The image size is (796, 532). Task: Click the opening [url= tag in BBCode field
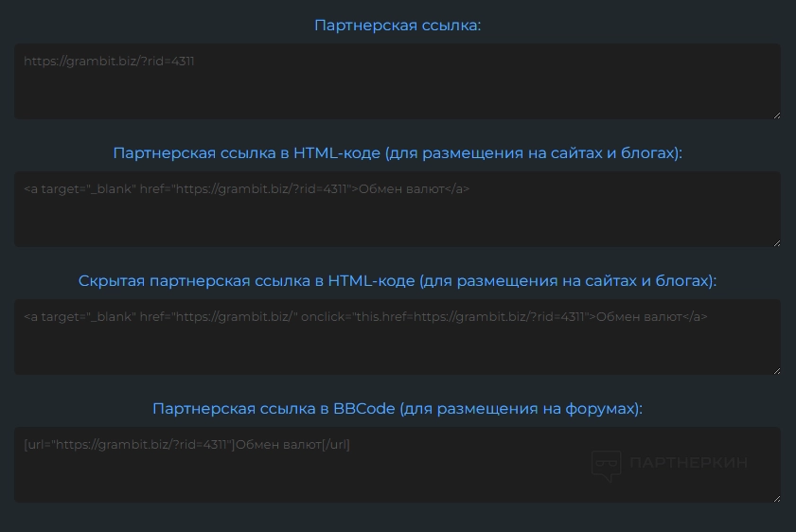coord(38,445)
